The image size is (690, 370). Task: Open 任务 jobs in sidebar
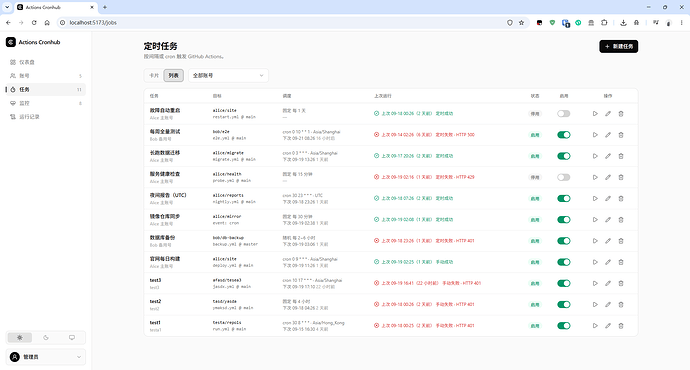46,89
